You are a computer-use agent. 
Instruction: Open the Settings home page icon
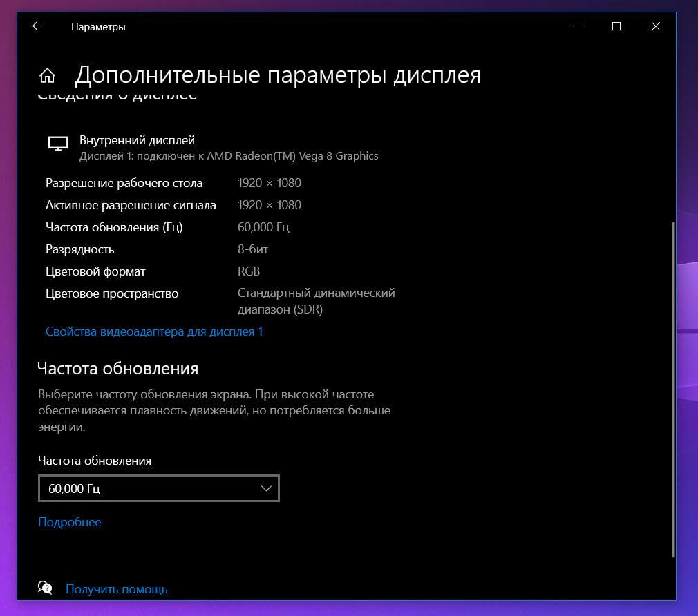47,75
